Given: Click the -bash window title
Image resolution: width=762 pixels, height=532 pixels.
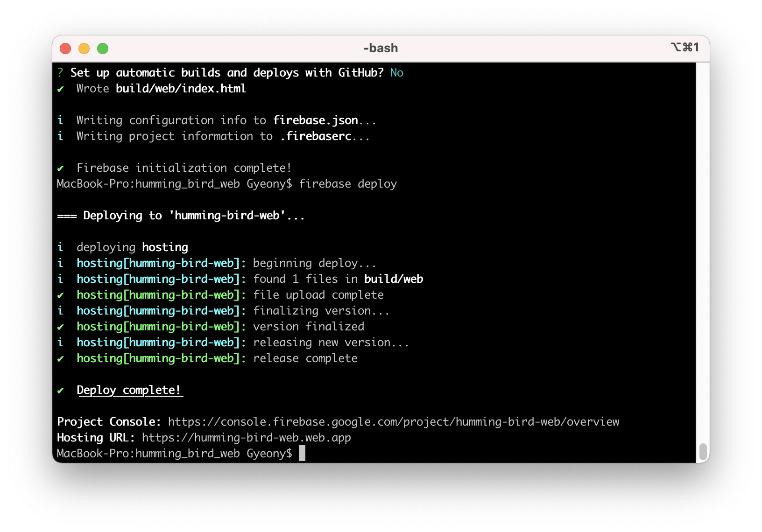Looking at the screenshot, I should (381, 48).
